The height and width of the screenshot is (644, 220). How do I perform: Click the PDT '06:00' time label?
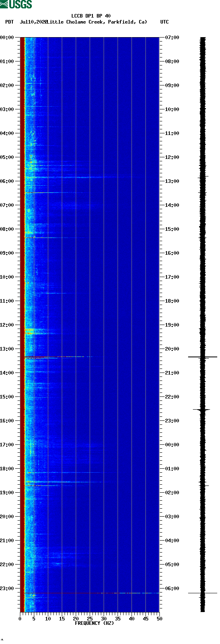tap(7, 181)
